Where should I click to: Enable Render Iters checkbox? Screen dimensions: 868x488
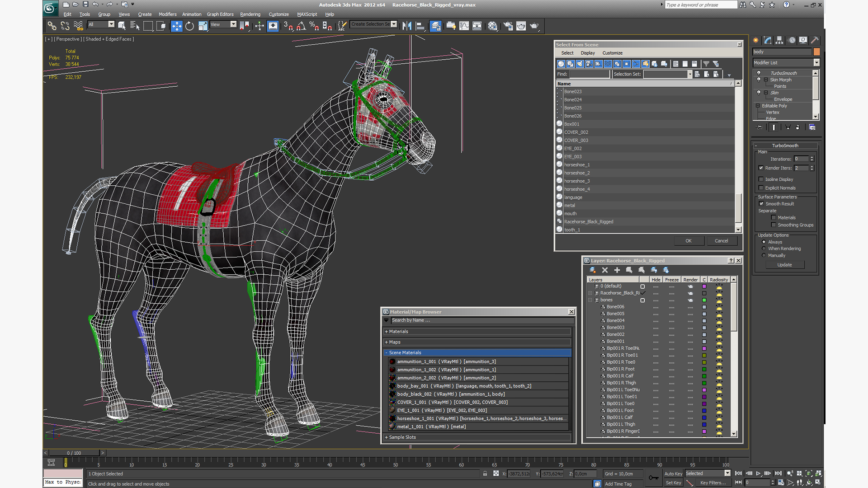coord(761,168)
